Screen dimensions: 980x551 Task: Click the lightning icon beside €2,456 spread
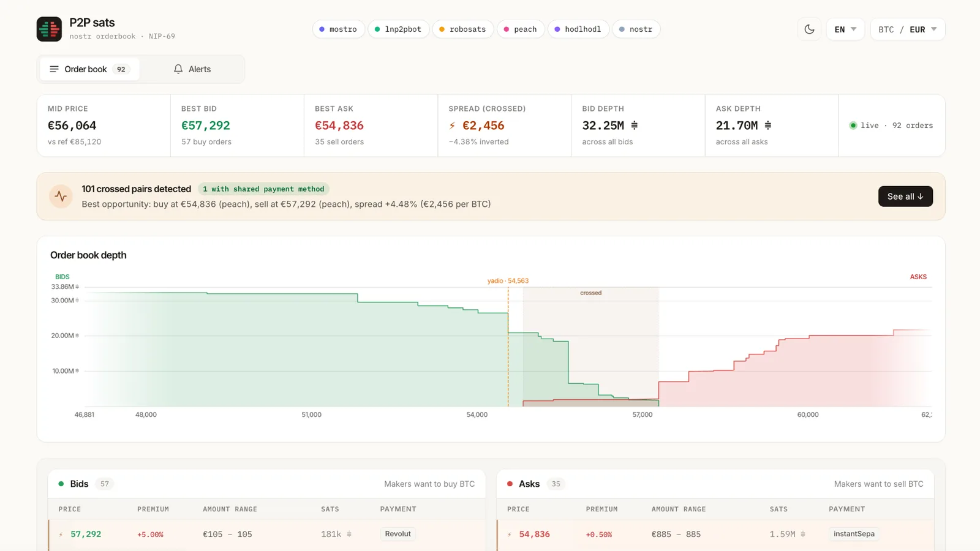452,126
